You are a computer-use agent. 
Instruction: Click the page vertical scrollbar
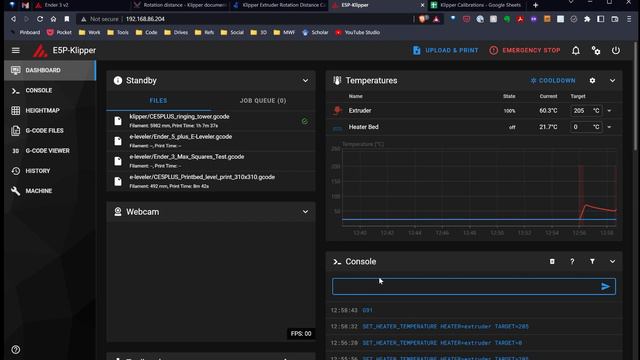click(636, 96)
